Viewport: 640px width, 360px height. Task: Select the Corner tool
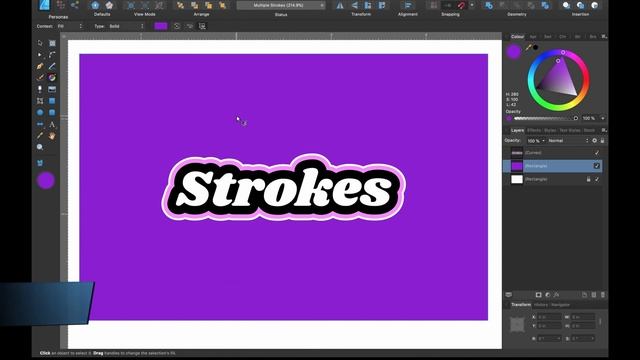pos(52,54)
